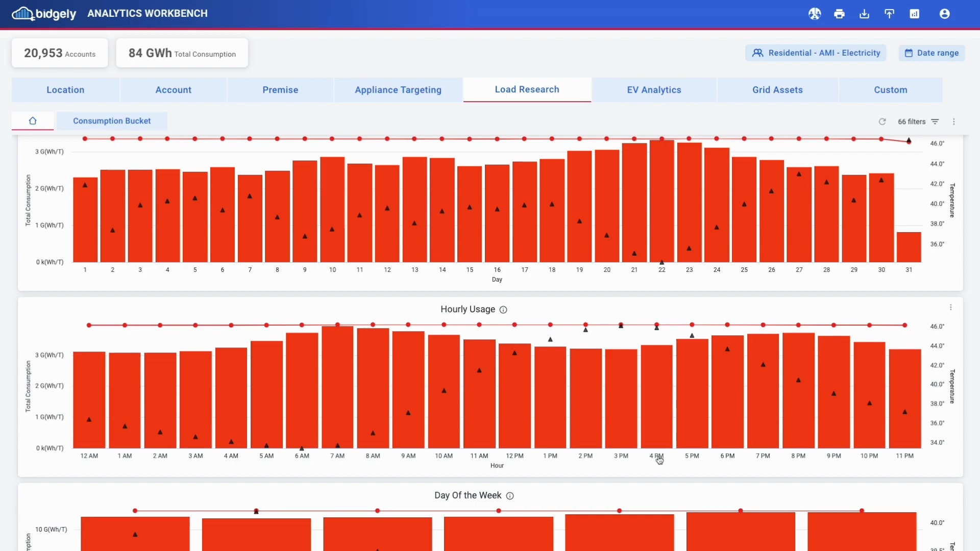This screenshot has width=980, height=551.
Task: Click the print icon
Action: (839, 14)
